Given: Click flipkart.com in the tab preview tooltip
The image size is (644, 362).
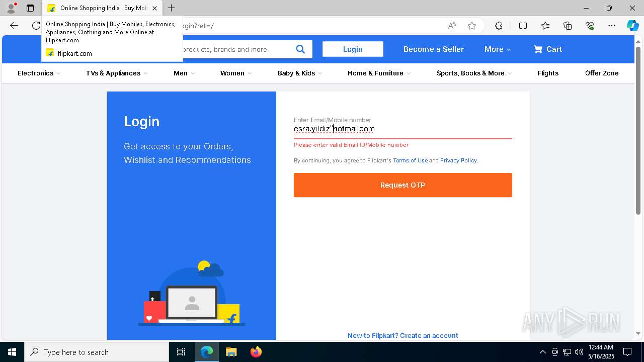Looking at the screenshot, I should (x=74, y=53).
